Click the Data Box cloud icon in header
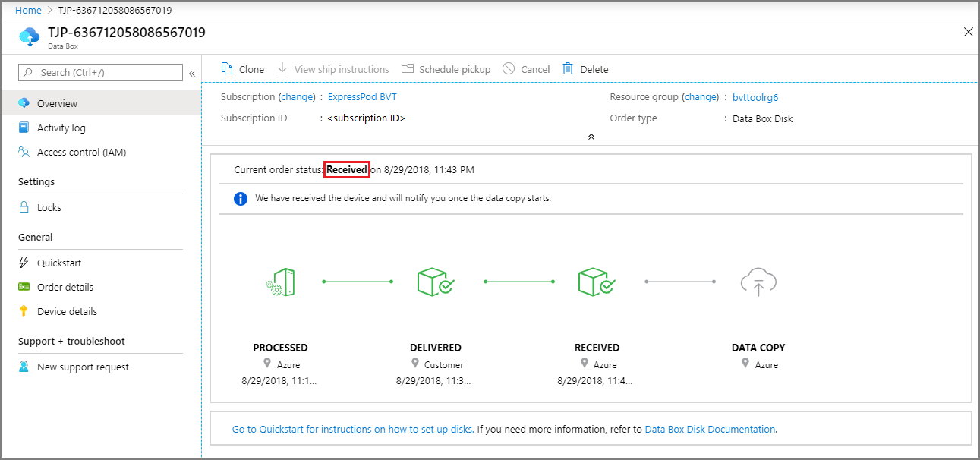 (x=30, y=36)
